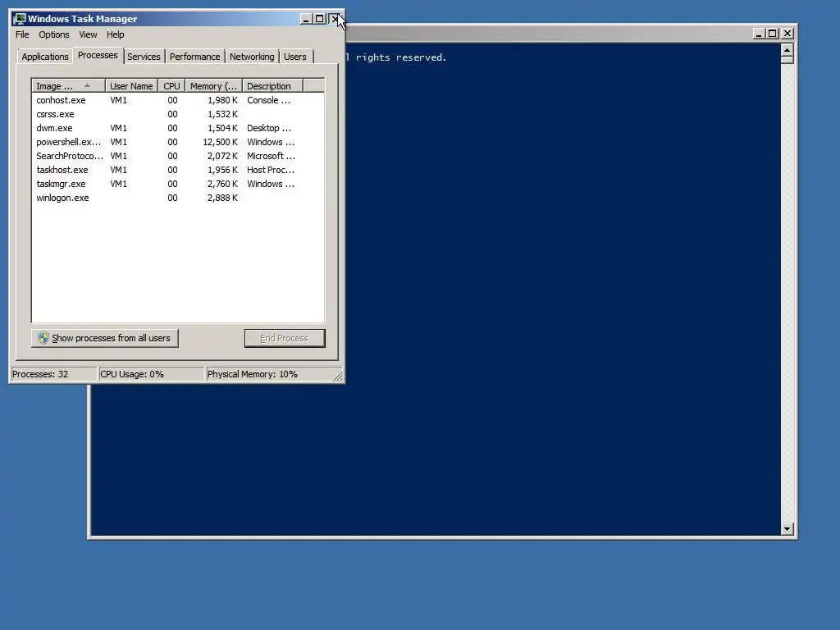This screenshot has height=630, width=840.
Task: Click the PowerShell scrollbar down arrow
Action: 787,529
